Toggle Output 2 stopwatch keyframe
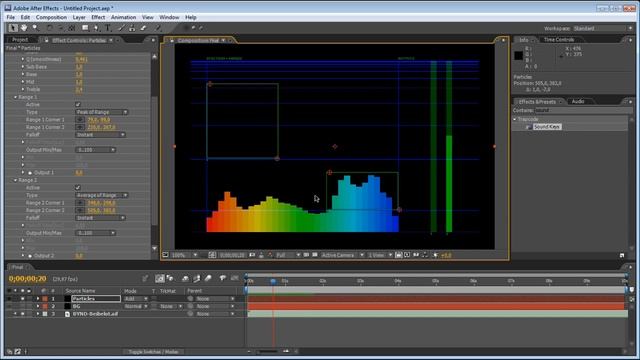Screen dimensions: 640x360 30,256
